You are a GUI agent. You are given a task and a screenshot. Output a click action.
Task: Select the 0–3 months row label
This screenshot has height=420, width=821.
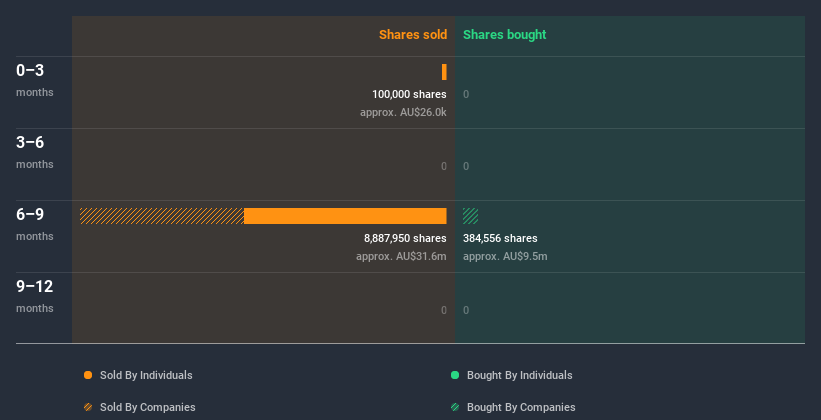click(35, 80)
